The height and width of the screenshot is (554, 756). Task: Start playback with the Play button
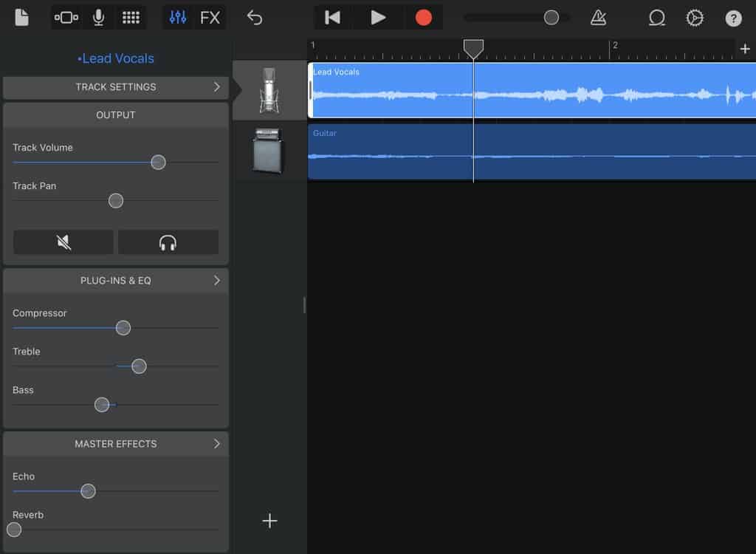378,18
